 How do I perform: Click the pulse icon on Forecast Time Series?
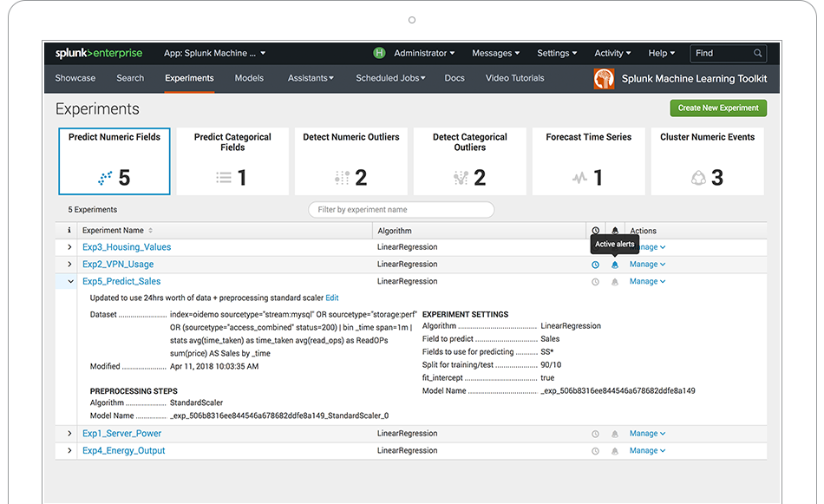579,178
